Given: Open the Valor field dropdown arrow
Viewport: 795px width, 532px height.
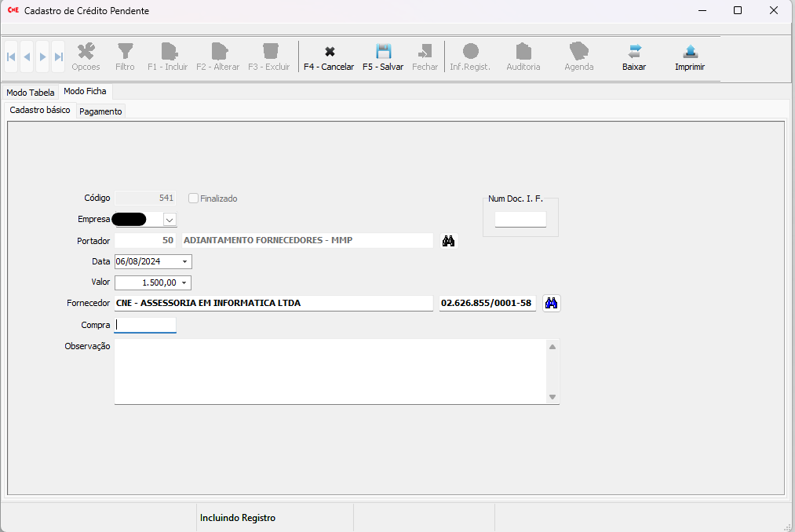Looking at the screenshot, I should pos(184,282).
